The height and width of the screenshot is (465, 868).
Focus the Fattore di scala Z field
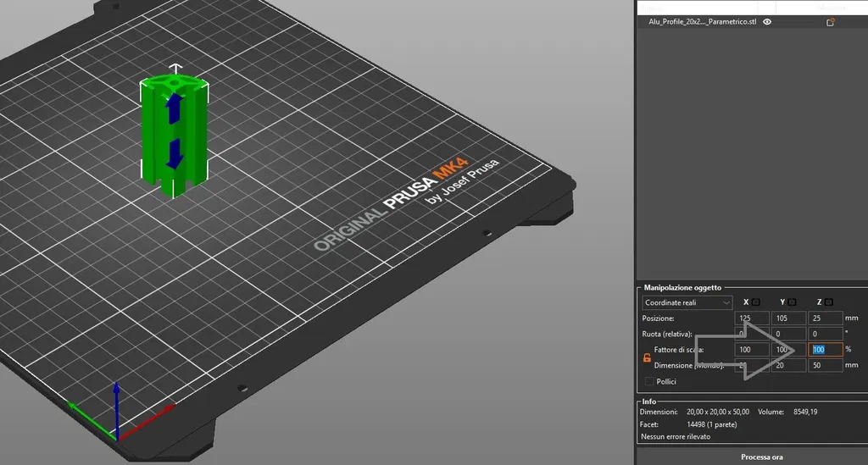(x=825, y=350)
